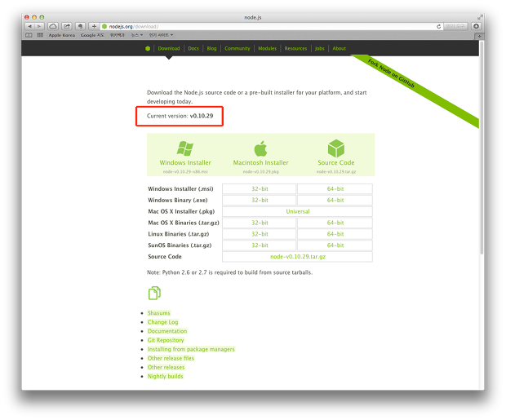The height and width of the screenshot is (420, 506).
Task: Click node-v0.10.29.tar.gz in Source Code row
Action: point(298,256)
